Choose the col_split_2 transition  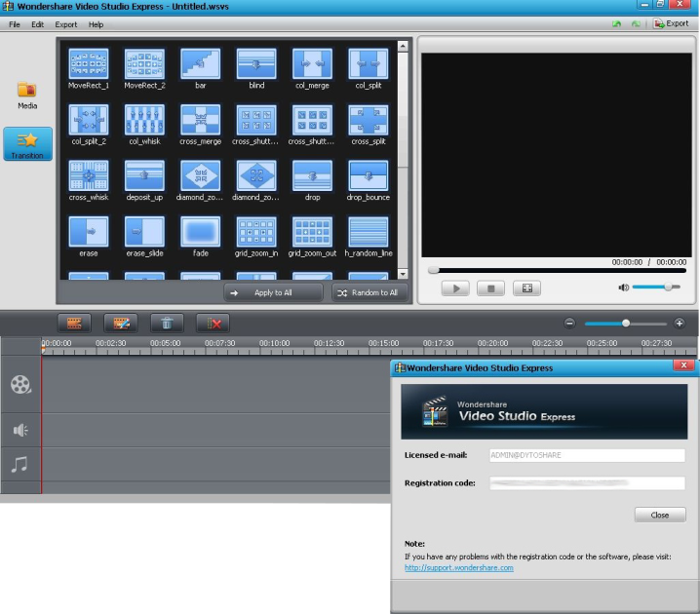click(x=89, y=120)
